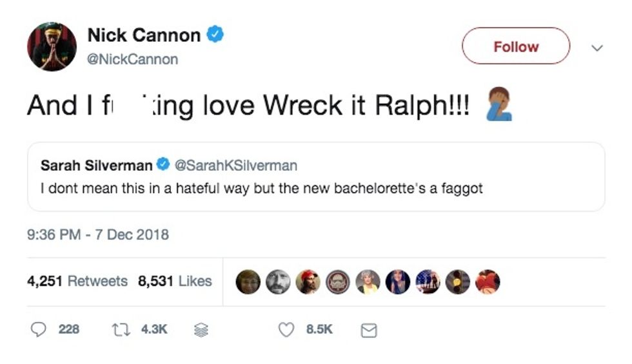Expand the tweet options chevron
Image resolution: width=632 pixels, height=364 pixels.
[x=597, y=48]
